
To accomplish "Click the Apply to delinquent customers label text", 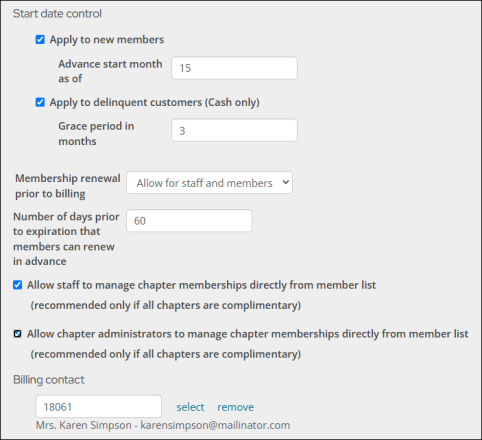I will pyautogui.click(x=155, y=102).
